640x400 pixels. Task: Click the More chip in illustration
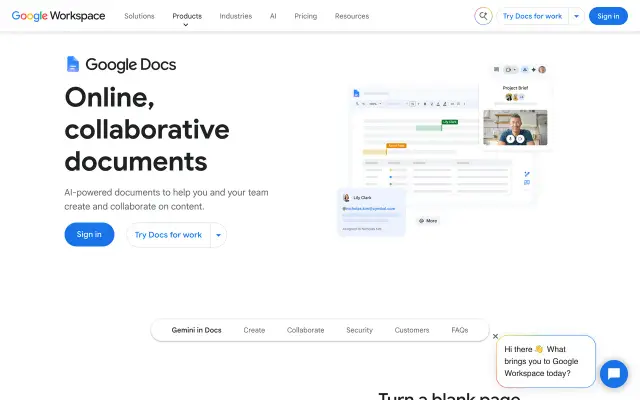click(x=428, y=221)
